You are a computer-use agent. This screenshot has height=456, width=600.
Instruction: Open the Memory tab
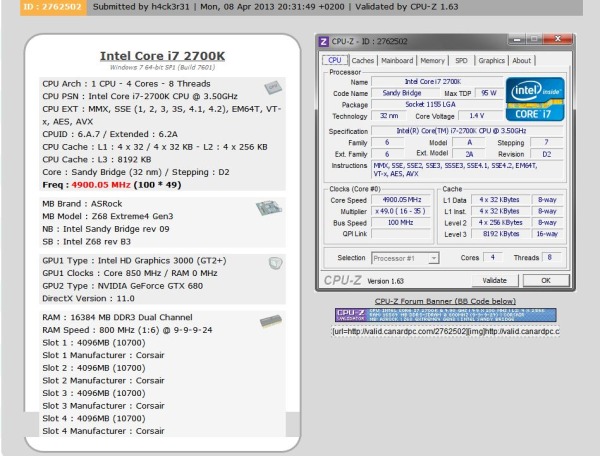tap(432, 60)
